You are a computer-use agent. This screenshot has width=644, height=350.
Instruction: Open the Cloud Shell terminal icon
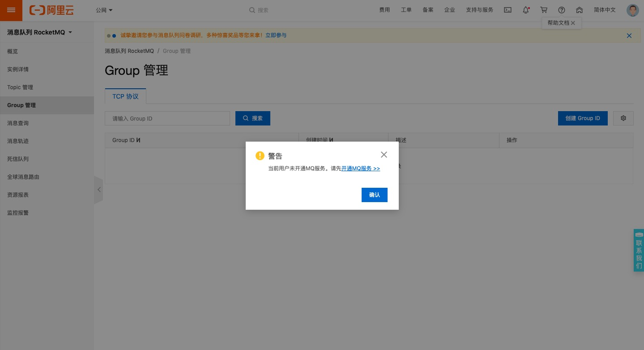pos(508,10)
